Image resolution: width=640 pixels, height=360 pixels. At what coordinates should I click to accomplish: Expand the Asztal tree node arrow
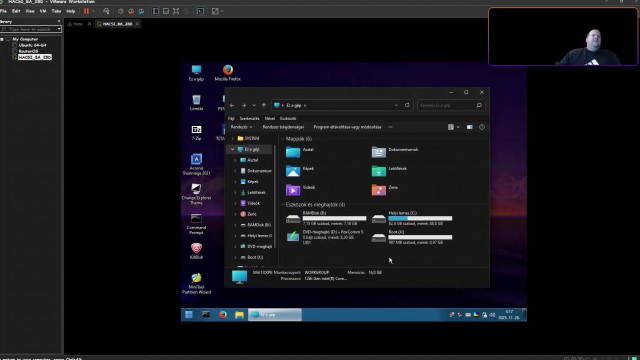pyautogui.click(x=236, y=160)
